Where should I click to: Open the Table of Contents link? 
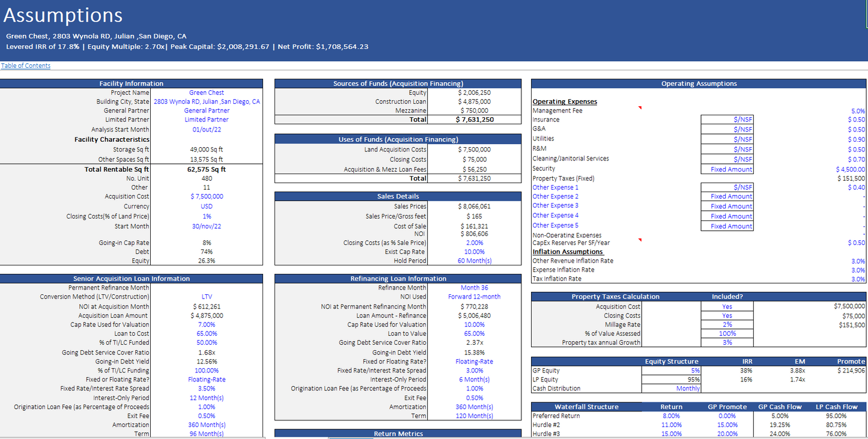coord(26,65)
